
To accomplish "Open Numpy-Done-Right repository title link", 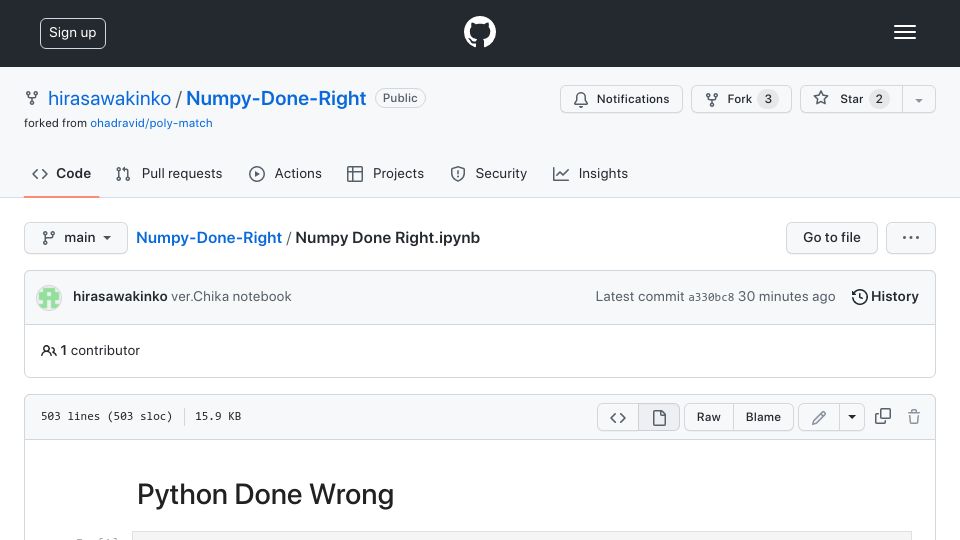I will pyautogui.click(x=276, y=98).
